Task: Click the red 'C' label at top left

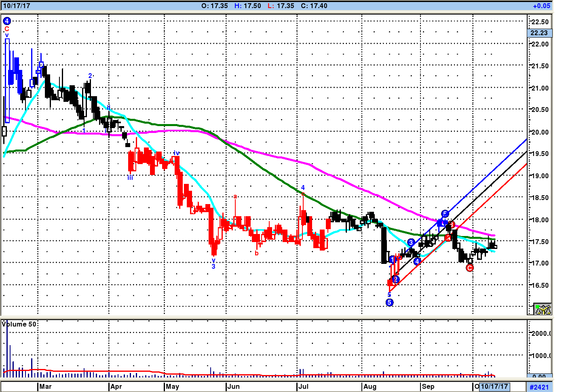Action: tap(6, 29)
